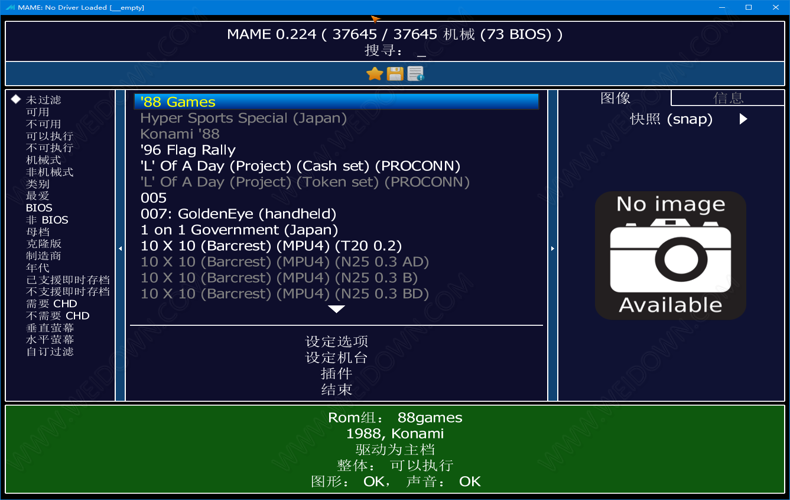Switch to the 信息 tab
This screenshot has height=500, width=790.
[728, 98]
